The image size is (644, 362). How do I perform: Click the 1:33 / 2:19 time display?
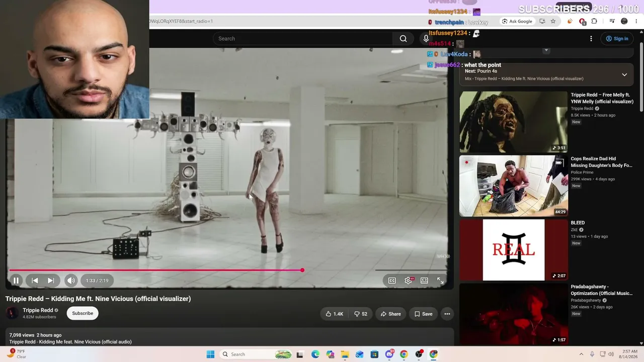click(x=97, y=281)
